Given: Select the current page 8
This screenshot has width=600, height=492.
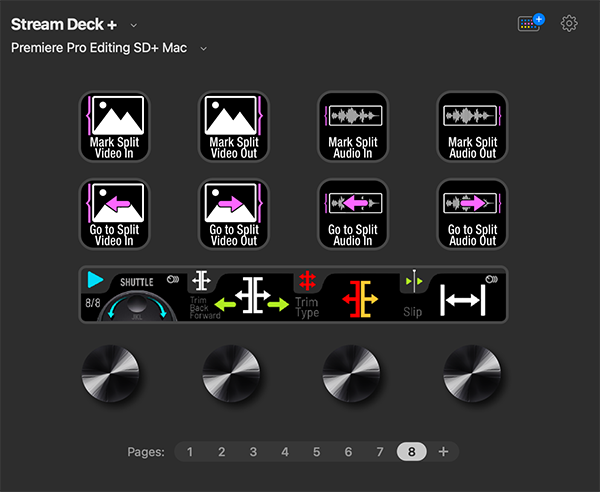Looking at the screenshot, I should (411, 452).
